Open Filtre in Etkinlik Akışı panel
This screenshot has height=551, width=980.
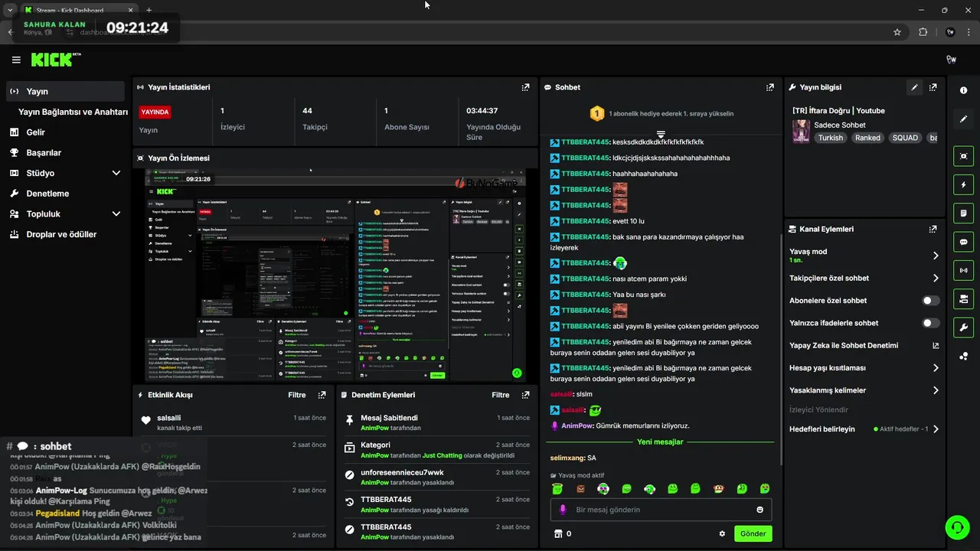point(297,395)
